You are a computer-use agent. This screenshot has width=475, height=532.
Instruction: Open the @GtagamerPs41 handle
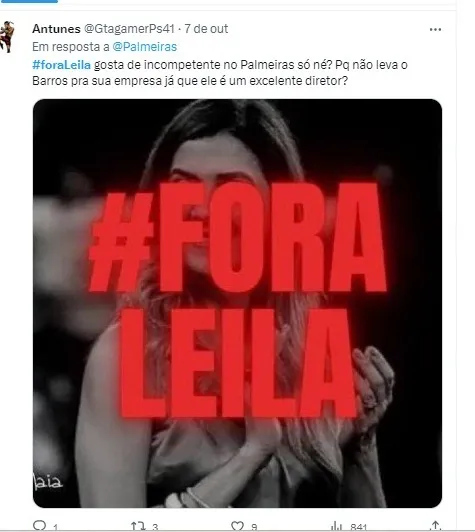point(129,29)
